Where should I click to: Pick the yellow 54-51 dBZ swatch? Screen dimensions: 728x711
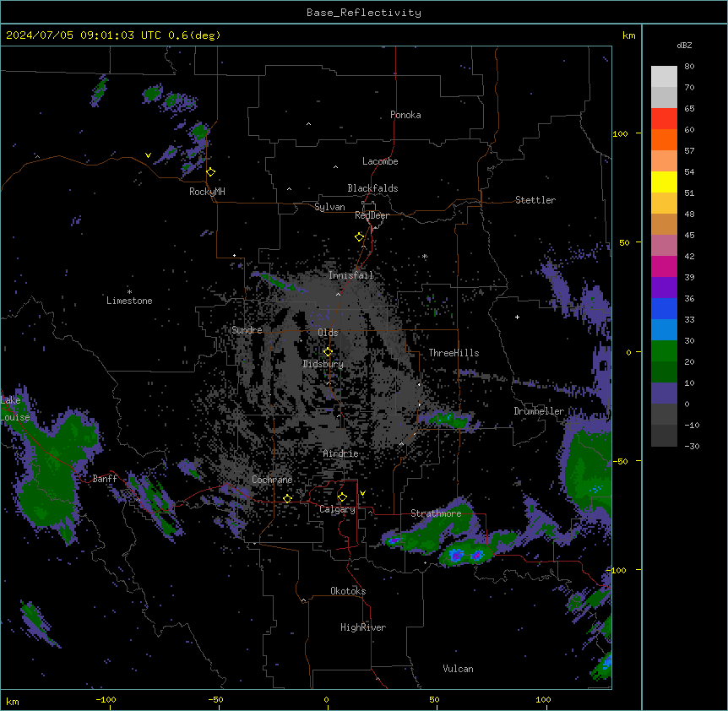tap(664, 182)
